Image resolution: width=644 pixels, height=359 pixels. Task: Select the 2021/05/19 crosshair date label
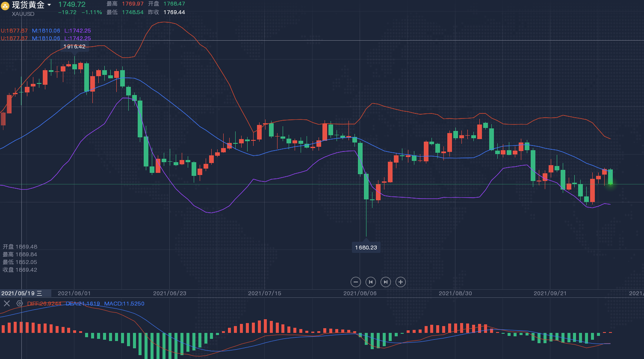(x=18, y=293)
